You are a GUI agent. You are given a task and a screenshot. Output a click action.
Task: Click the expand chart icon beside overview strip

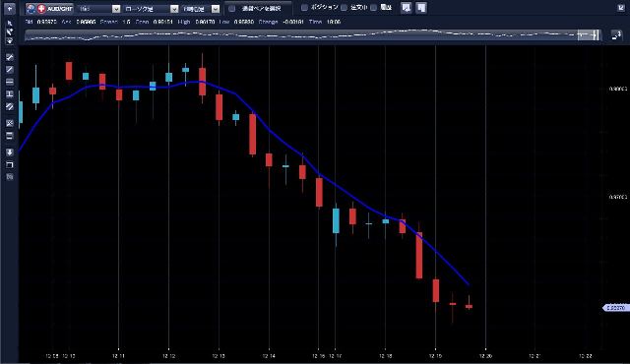(x=616, y=35)
